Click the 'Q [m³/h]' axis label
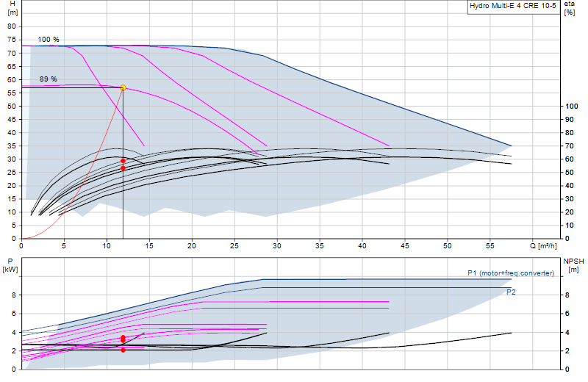Image resolution: width=588 pixels, height=382 pixels. pos(543,246)
